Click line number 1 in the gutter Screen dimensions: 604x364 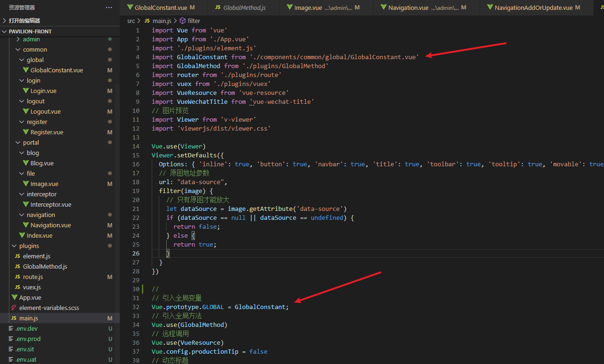tap(138, 30)
